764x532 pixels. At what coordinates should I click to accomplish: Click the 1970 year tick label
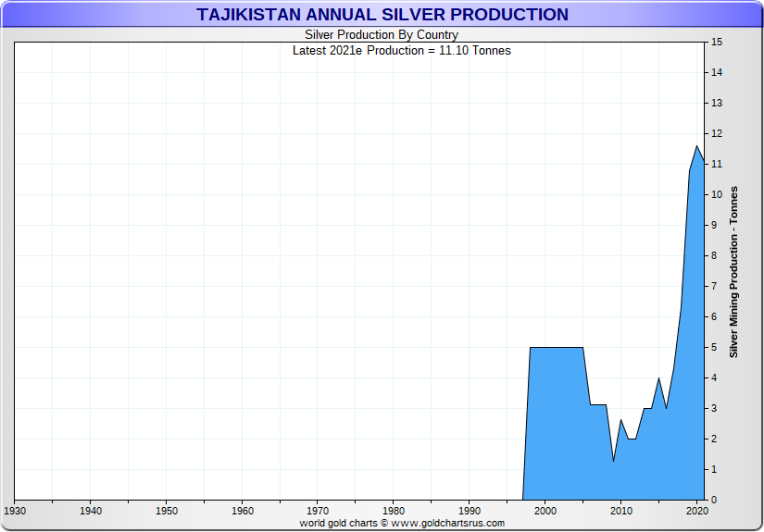[318, 510]
